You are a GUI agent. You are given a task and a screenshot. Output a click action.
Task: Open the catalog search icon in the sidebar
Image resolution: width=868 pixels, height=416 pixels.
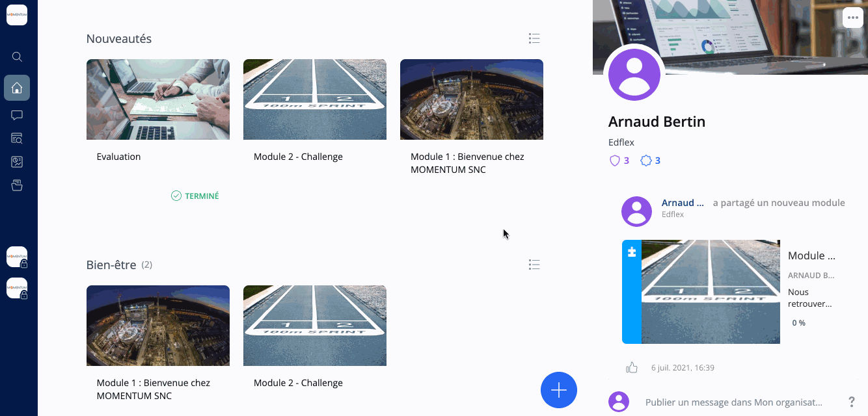(x=17, y=138)
